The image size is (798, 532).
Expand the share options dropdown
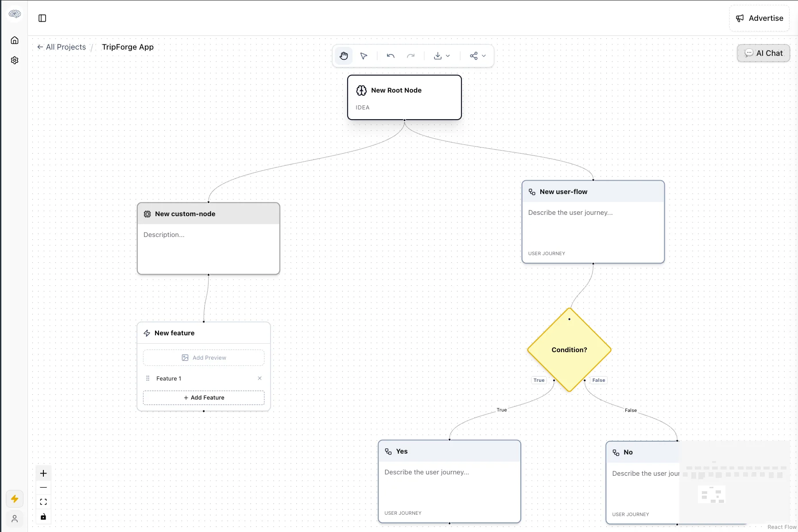[x=477, y=56]
